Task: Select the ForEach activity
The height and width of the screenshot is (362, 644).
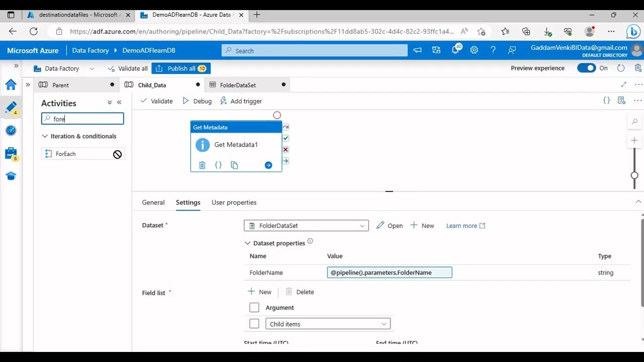Action: click(83, 154)
